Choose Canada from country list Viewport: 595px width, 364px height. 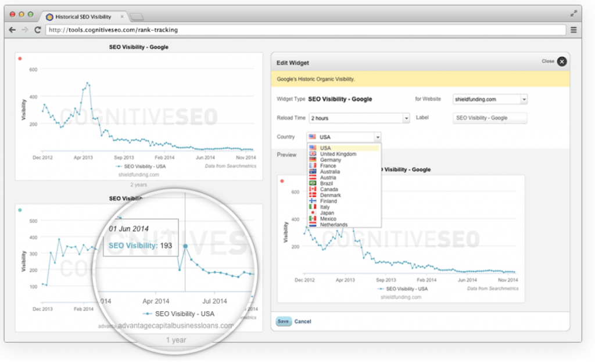[344, 189]
